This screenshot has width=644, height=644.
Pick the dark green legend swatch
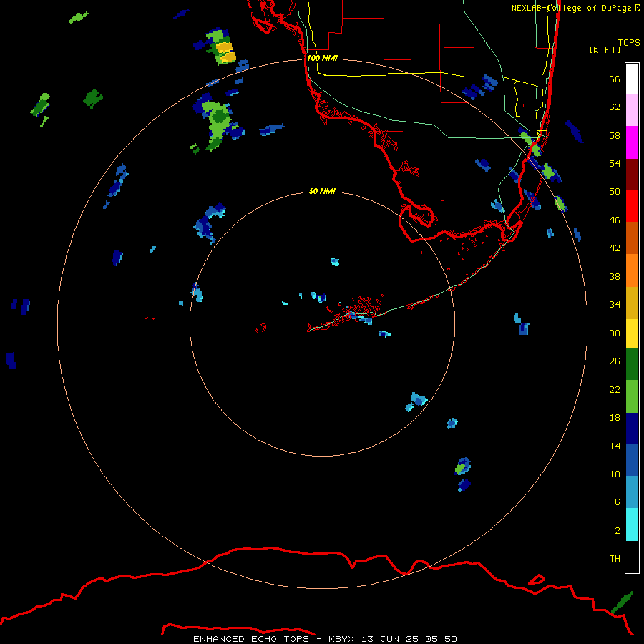point(632,364)
